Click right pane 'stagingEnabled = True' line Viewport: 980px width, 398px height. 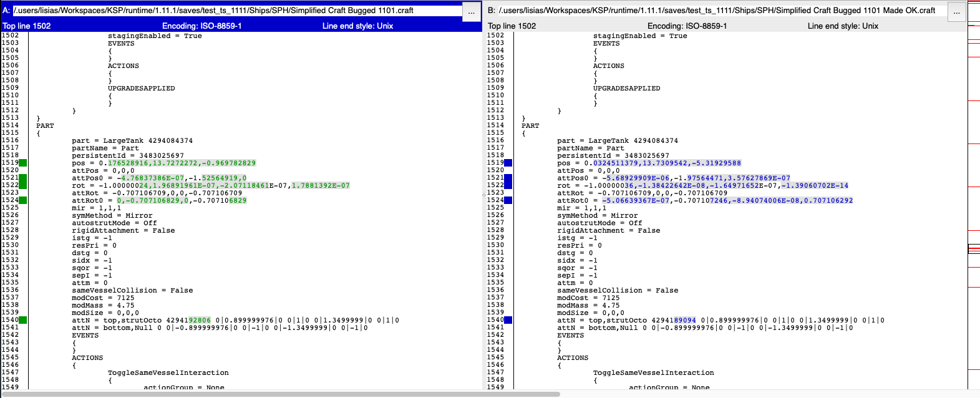(640, 36)
